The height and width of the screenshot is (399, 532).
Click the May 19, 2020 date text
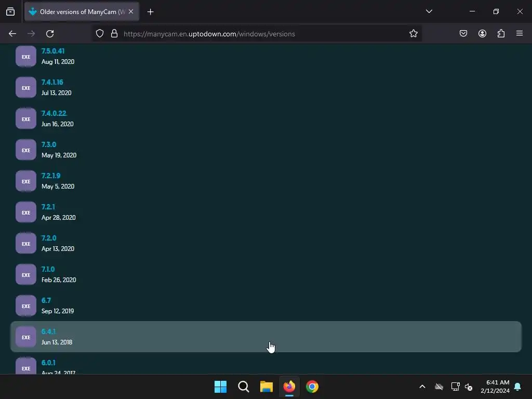(x=59, y=155)
